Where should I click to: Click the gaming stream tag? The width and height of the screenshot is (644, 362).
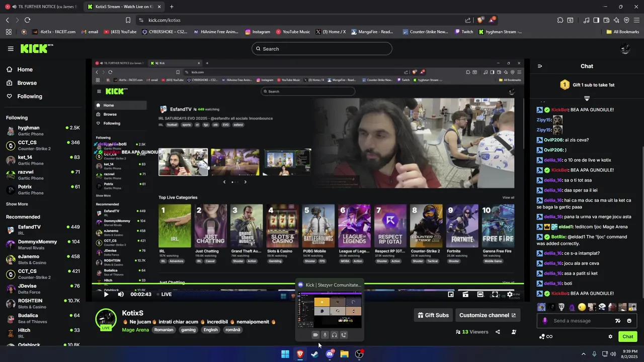pos(189,330)
